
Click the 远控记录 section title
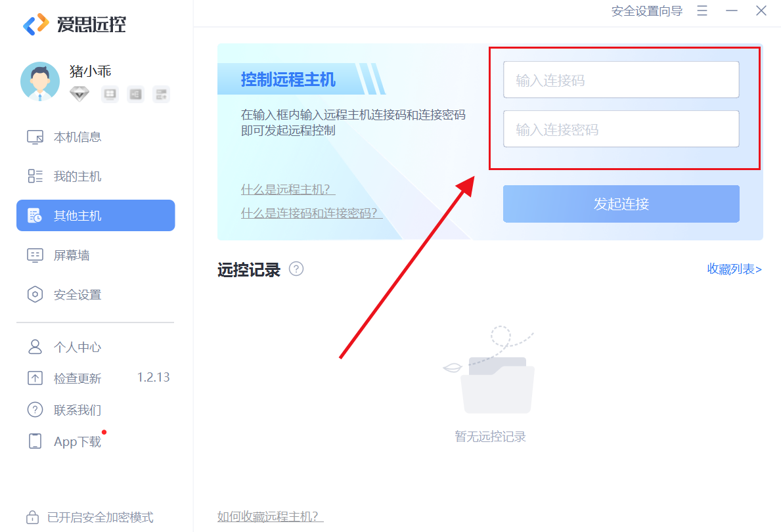(x=248, y=270)
